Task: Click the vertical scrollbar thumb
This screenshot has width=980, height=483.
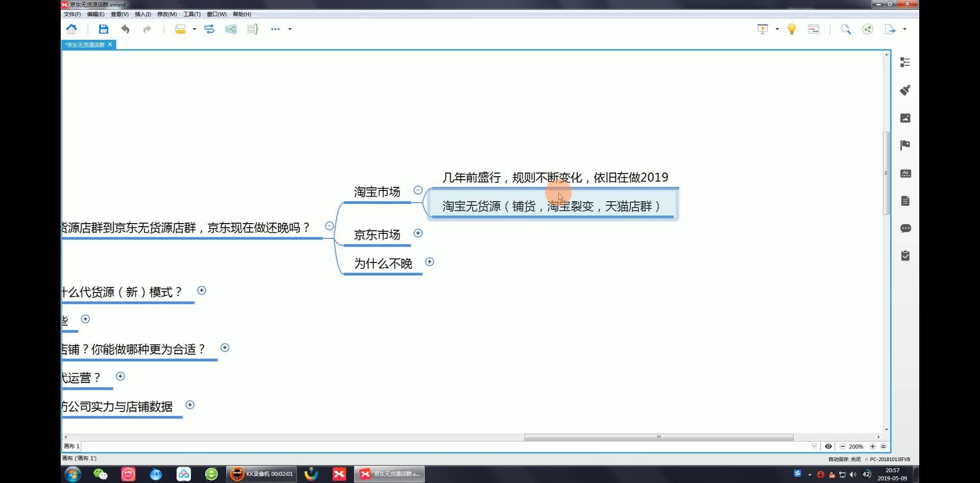Action: coord(887,173)
